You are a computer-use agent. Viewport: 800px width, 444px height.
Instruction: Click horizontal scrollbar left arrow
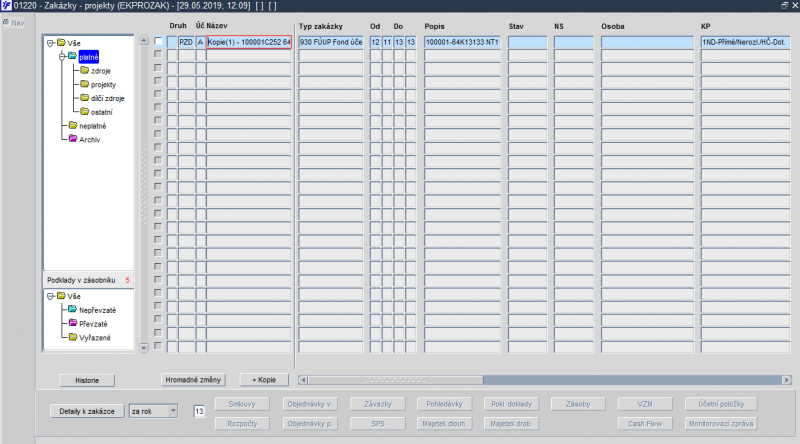click(303, 380)
